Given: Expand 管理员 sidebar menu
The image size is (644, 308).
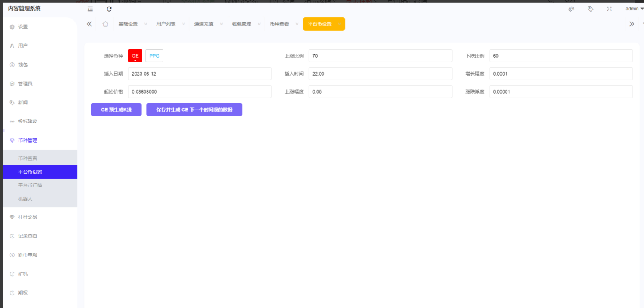Looking at the screenshot, I should pyautogui.click(x=40, y=83).
